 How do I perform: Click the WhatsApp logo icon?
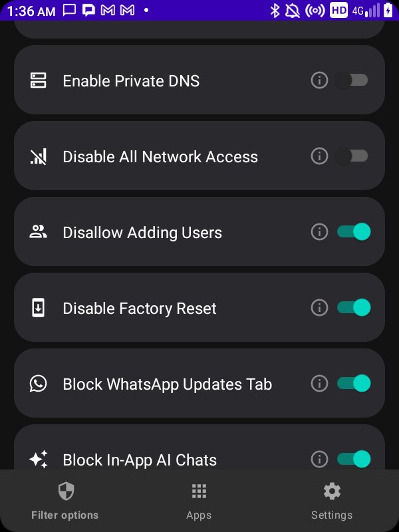coord(39,384)
